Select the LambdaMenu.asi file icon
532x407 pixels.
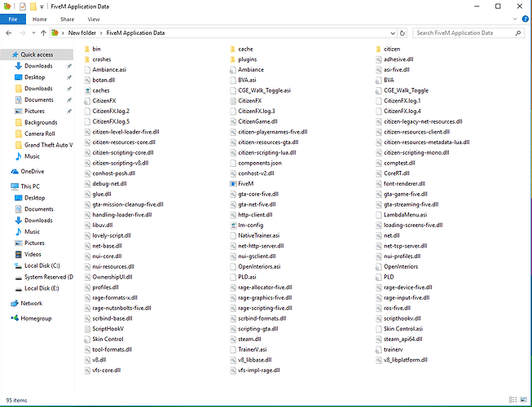pos(378,215)
